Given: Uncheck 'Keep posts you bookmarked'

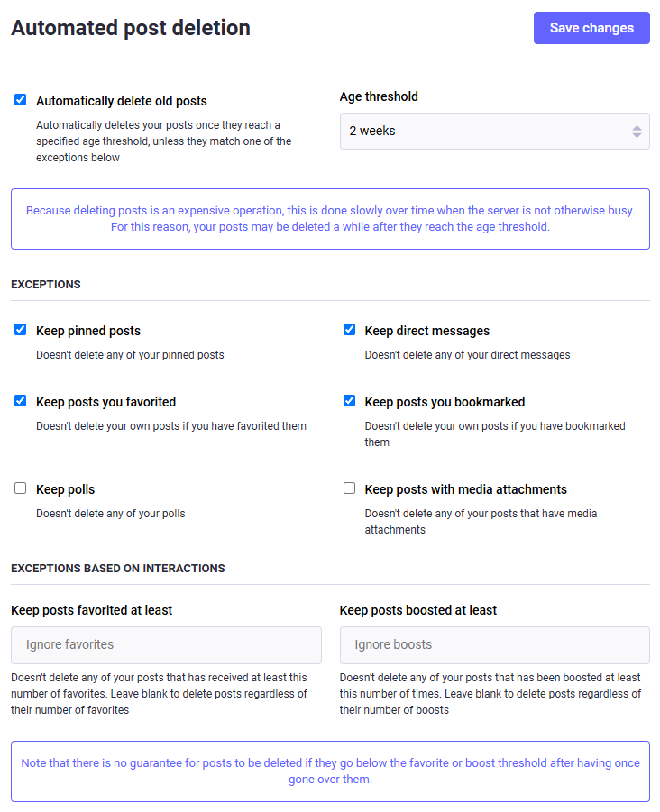Looking at the screenshot, I should 349,402.
